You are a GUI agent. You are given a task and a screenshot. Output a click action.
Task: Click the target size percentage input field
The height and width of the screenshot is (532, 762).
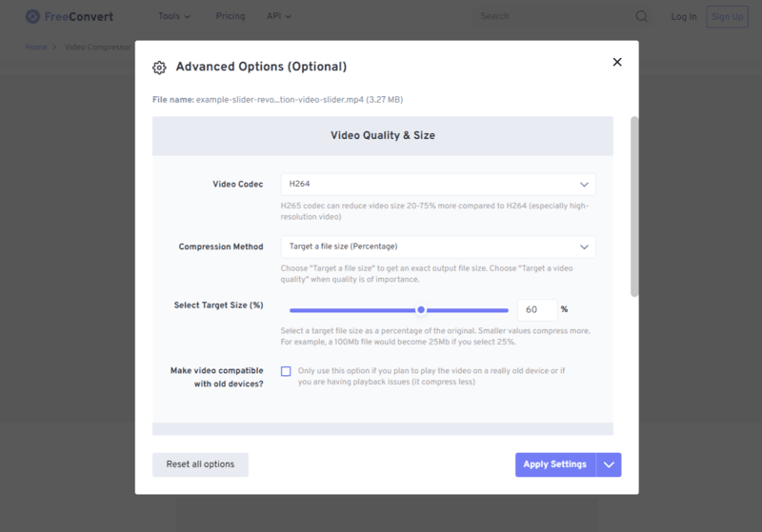pyautogui.click(x=536, y=309)
